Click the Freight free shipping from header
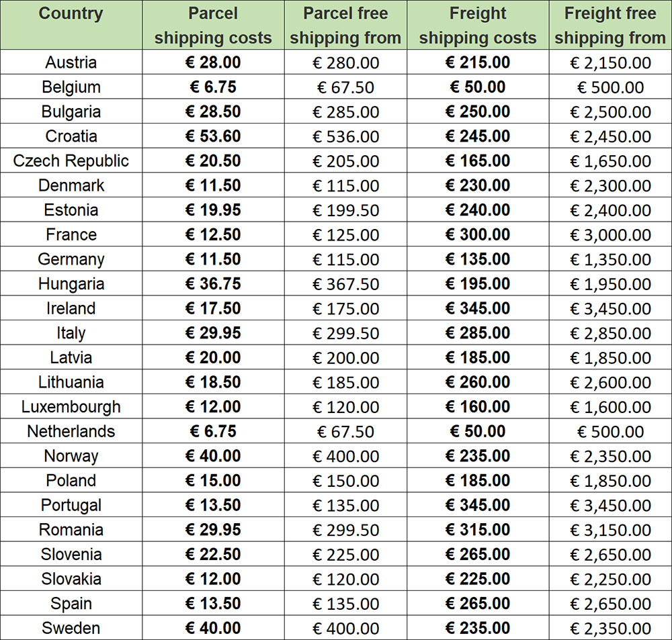Image resolution: width=672 pixels, height=640 pixels. pyautogui.click(x=610, y=26)
